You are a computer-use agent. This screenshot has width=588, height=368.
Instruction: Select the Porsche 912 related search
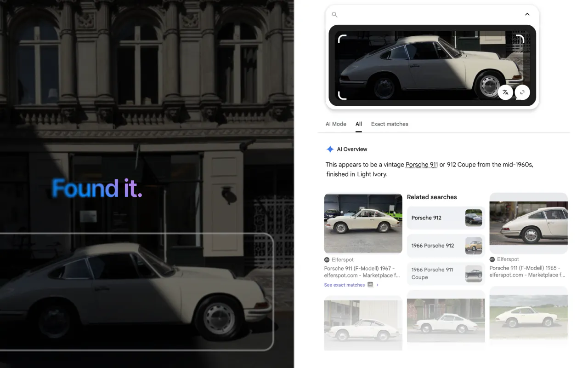[446, 218]
